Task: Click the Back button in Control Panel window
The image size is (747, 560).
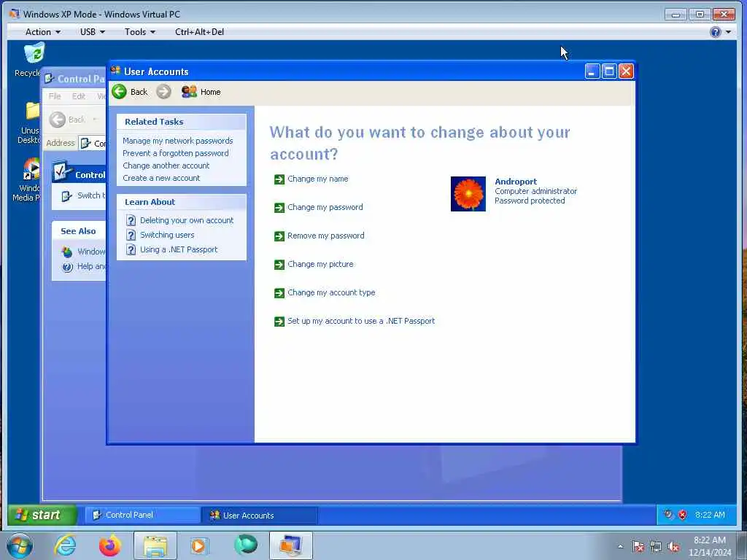Action: [x=68, y=120]
